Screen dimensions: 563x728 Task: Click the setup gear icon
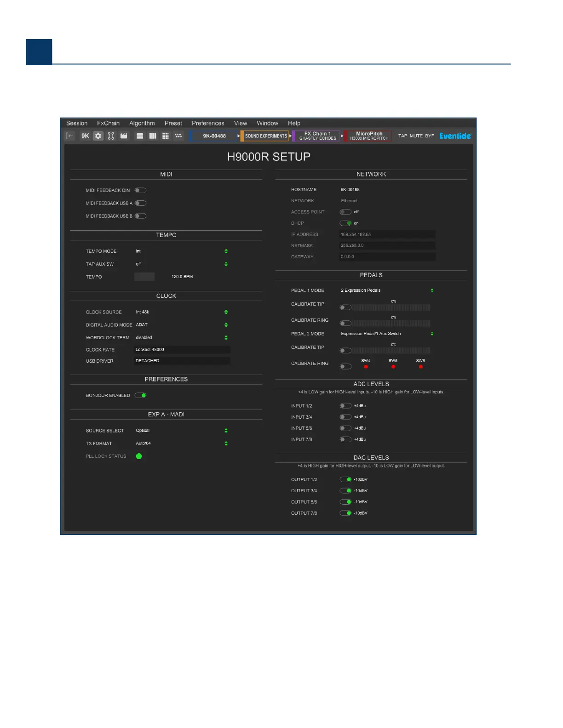tap(98, 136)
